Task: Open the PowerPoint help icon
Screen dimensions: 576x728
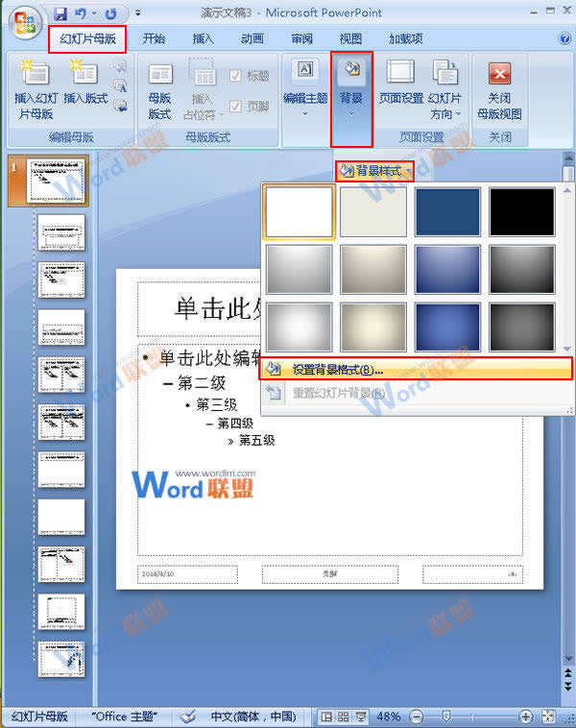Action: pyautogui.click(x=564, y=38)
